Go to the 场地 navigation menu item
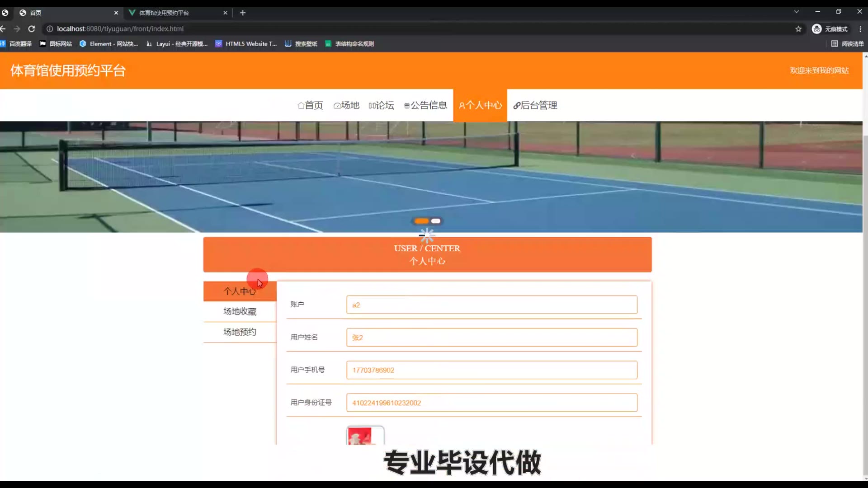The image size is (868, 488). point(346,105)
